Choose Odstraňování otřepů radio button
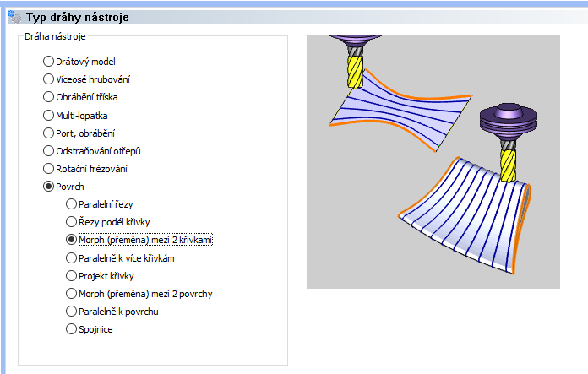 [x=48, y=151]
